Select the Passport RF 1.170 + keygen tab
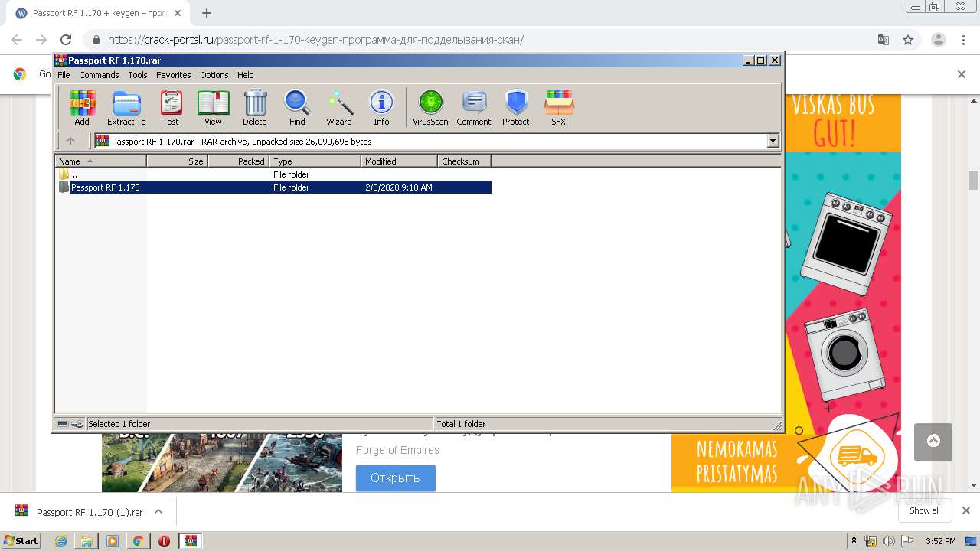 coord(98,13)
